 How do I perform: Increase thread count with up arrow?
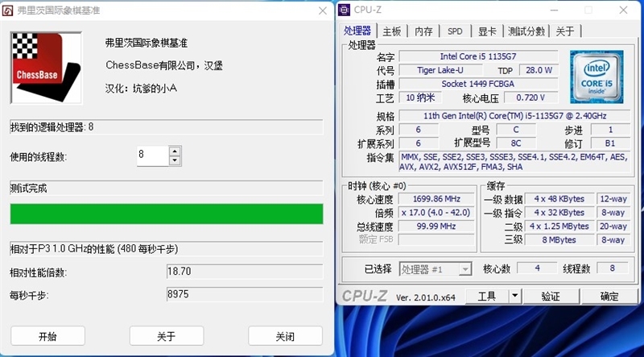pos(175,151)
